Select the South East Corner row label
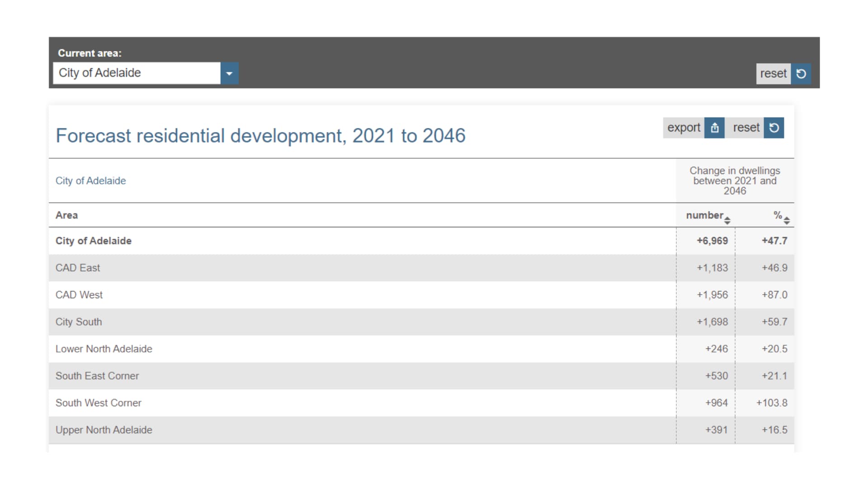 click(x=97, y=376)
